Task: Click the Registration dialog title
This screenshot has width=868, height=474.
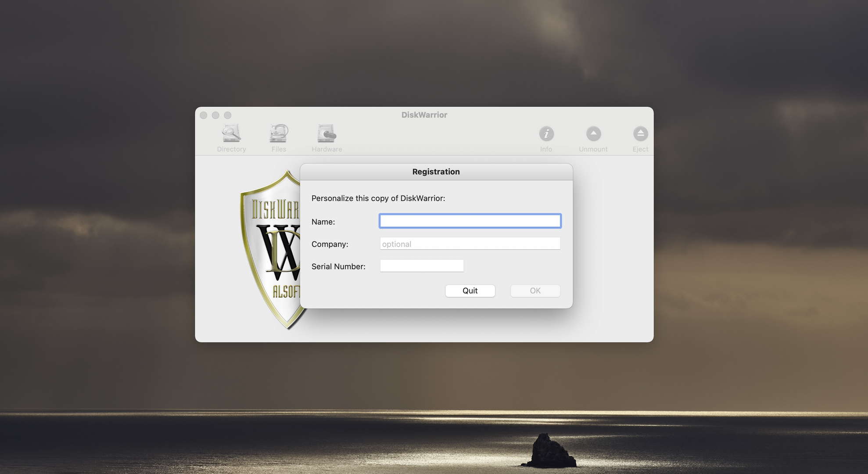Action: 436,172
